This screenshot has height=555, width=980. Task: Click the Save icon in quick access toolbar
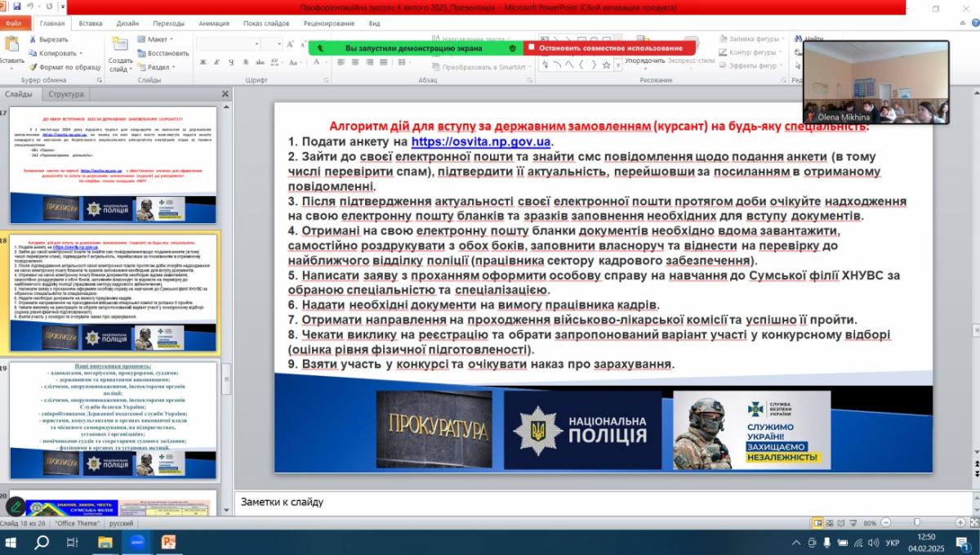pyautogui.click(x=16, y=7)
